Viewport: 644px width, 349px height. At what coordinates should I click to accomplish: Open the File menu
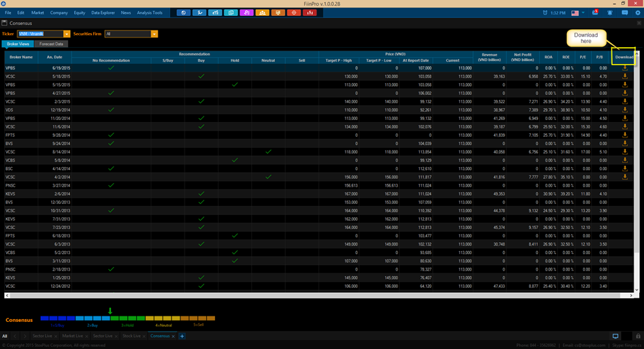pos(8,12)
